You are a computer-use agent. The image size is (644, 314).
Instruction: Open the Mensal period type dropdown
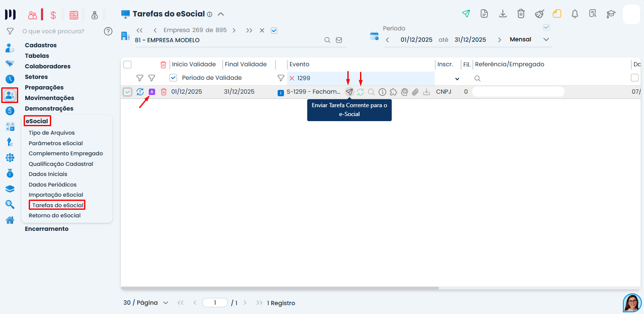pos(530,40)
